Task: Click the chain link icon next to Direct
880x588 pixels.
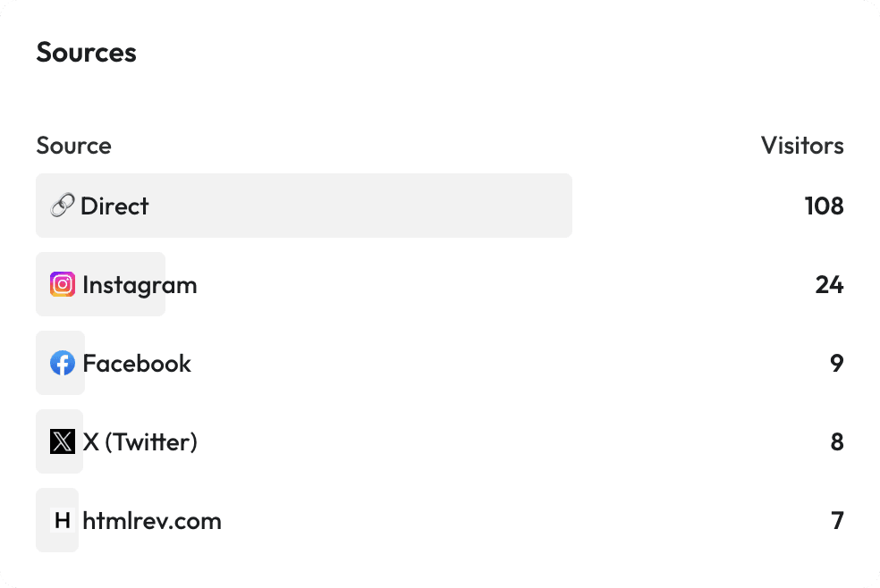Action: click(61, 206)
